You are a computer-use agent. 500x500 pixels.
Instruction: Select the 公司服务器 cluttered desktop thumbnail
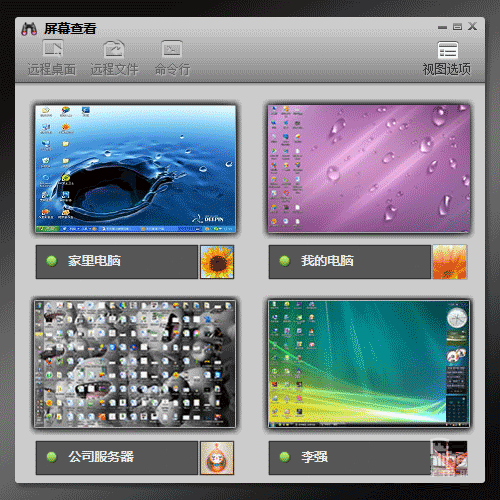(135, 364)
